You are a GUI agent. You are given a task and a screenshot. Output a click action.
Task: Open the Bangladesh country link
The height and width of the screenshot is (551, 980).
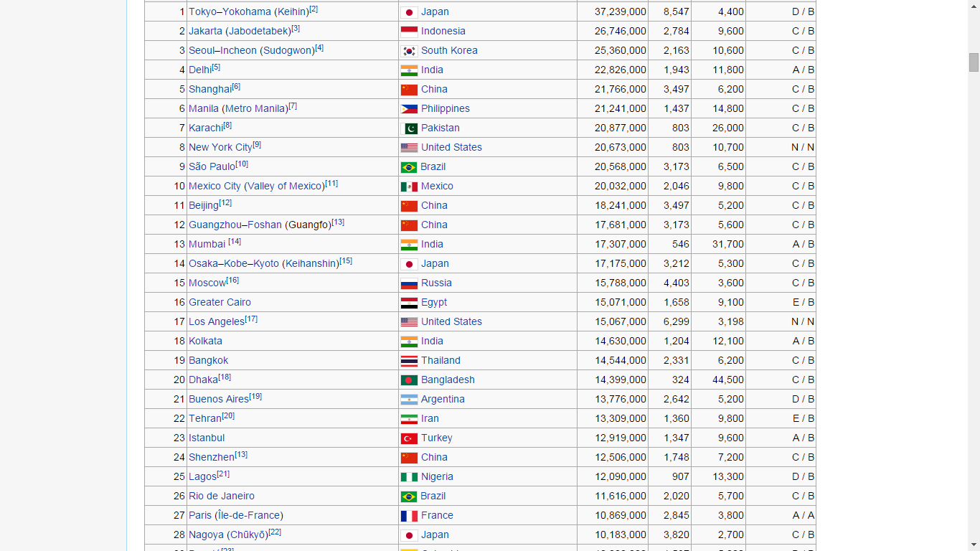coord(448,380)
